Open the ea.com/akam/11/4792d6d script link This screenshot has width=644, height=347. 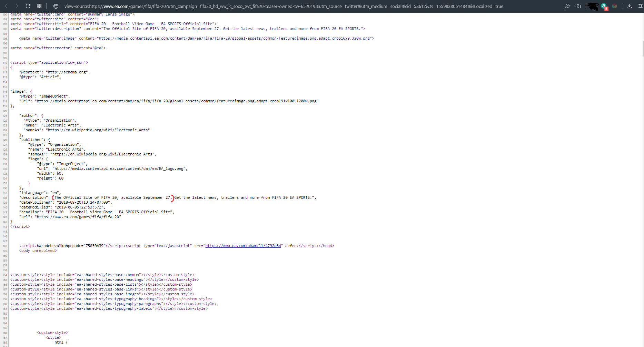[x=243, y=246]
